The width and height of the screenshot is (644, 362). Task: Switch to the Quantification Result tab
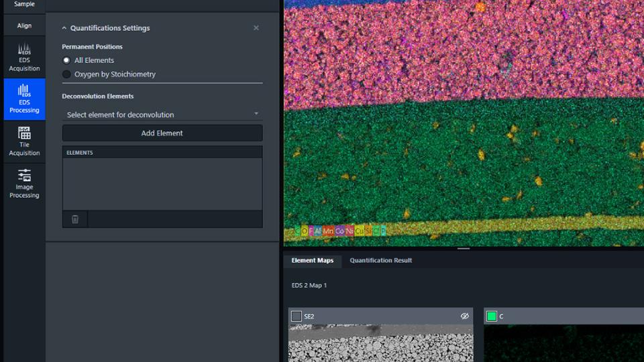pos(381,260)
